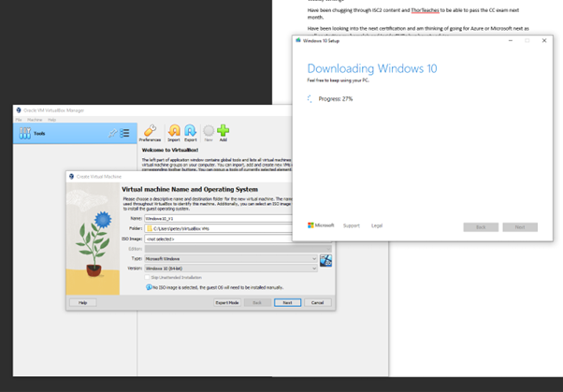Click the Import appliance icon

pyautogui.click(x=174, y=133)
